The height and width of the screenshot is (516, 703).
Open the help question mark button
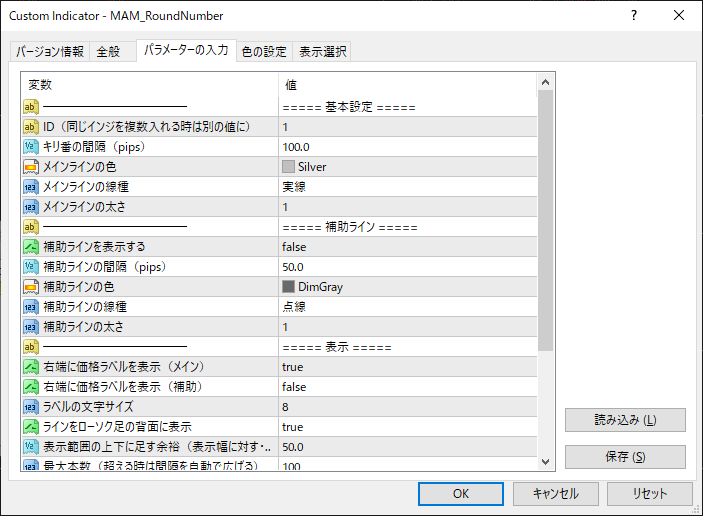pyautogui.click(x=634, y=15)
